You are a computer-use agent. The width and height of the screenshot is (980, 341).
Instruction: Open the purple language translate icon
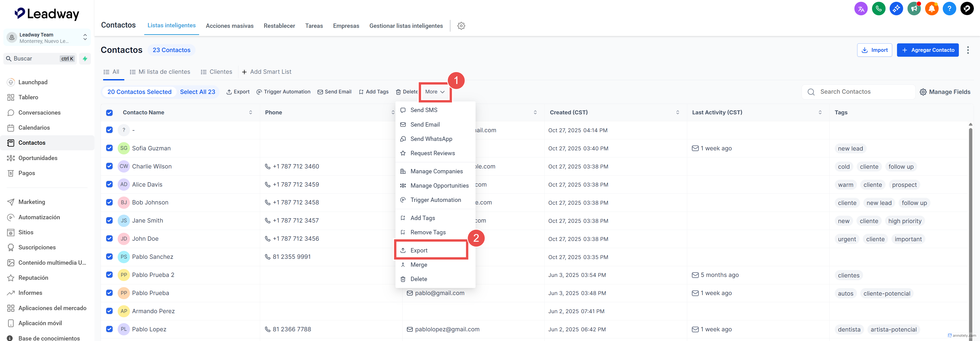tap(861, 8)
